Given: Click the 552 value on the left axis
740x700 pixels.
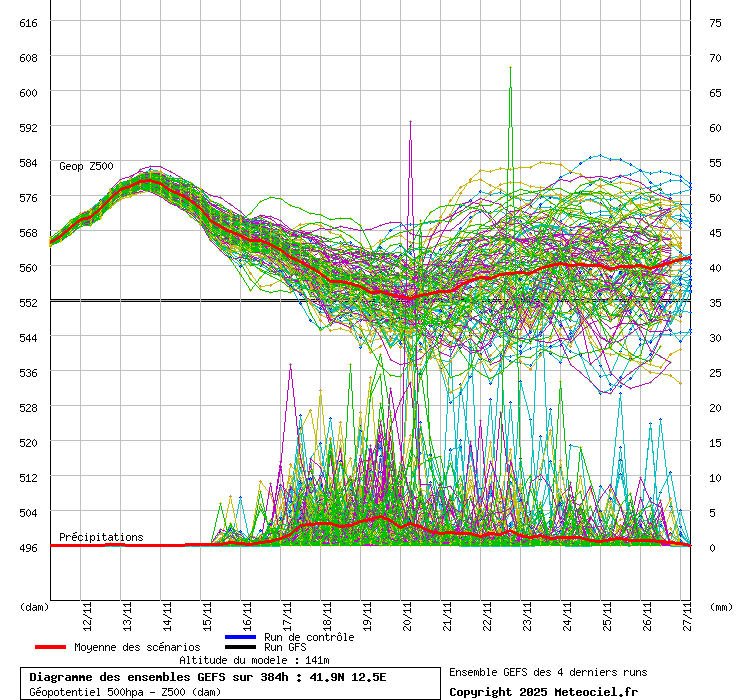Looking at the screenshot, I should pyautogui.click(x=28, y=302).
